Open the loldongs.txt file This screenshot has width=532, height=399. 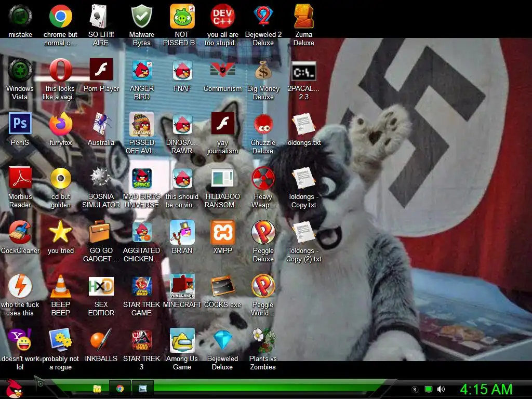click(303, 124)
